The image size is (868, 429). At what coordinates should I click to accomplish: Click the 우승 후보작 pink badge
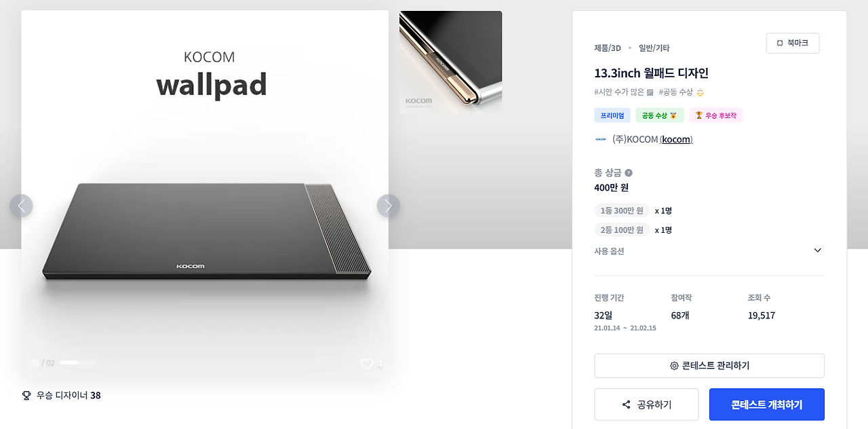(716, 115)
